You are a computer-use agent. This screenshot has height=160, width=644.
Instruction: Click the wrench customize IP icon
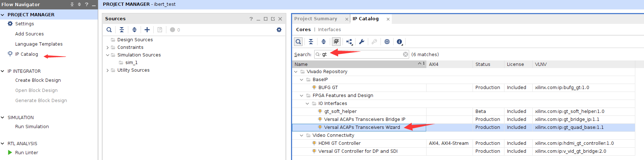pos(362,42)
